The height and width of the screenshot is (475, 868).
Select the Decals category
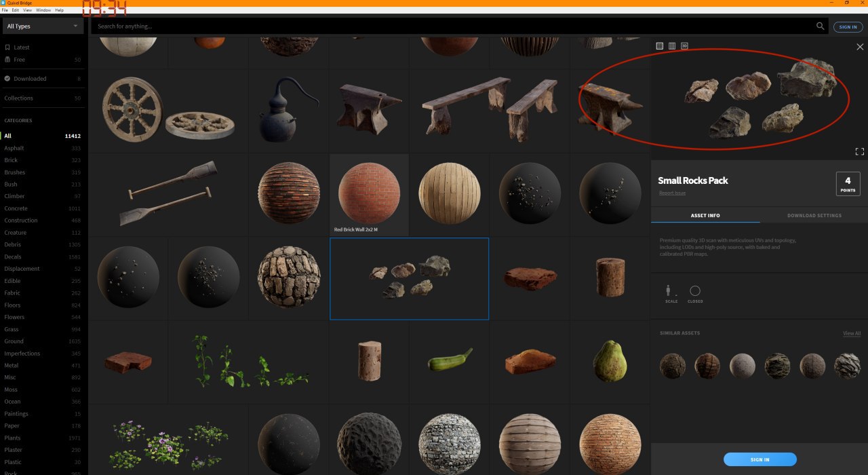coord(43,256)
